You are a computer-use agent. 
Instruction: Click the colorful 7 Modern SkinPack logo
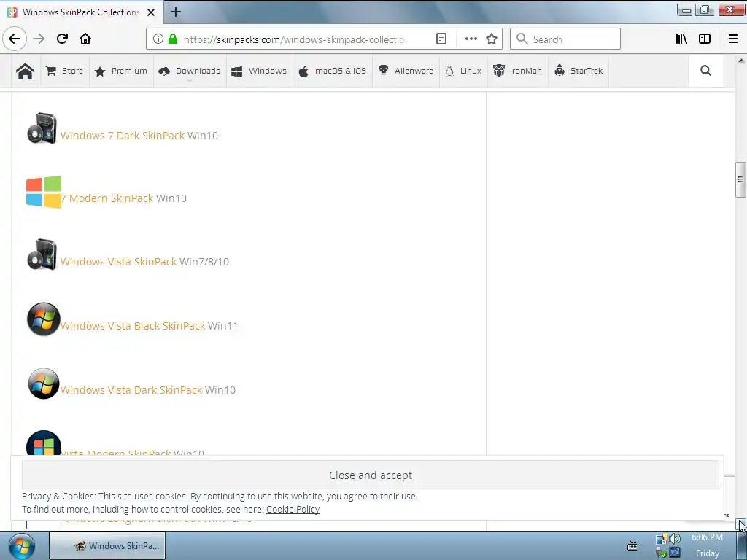[x=44, y=192]
